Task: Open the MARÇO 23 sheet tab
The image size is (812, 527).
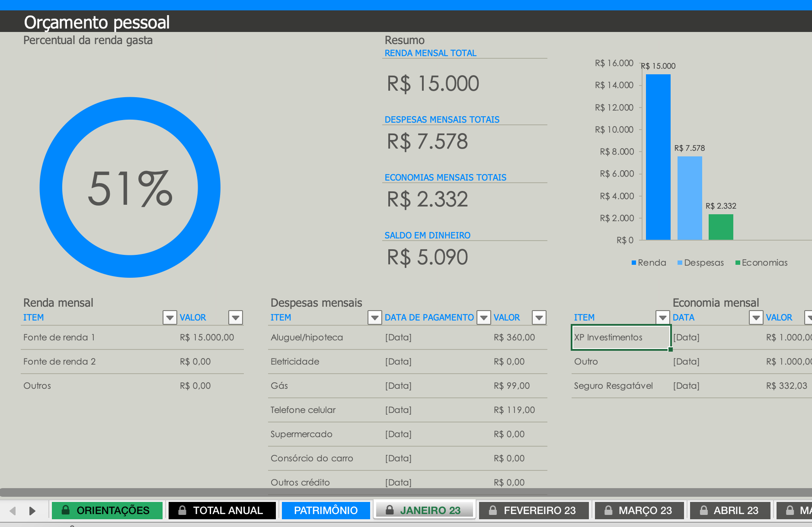Action: click(639, 511)
